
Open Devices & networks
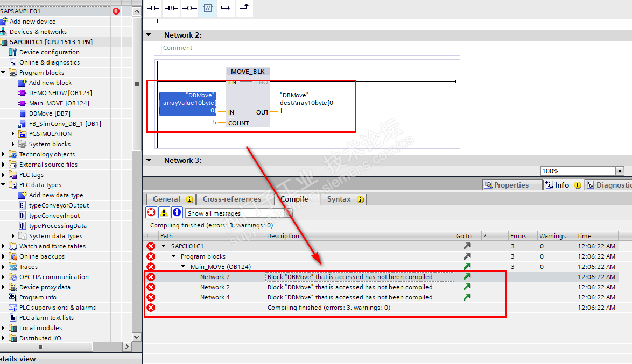click(38, 31)
